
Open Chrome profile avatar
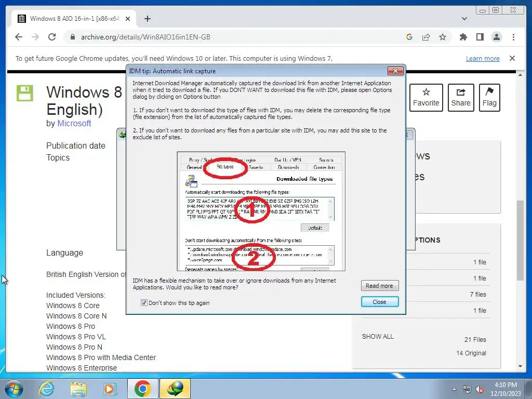click(497, 37)
